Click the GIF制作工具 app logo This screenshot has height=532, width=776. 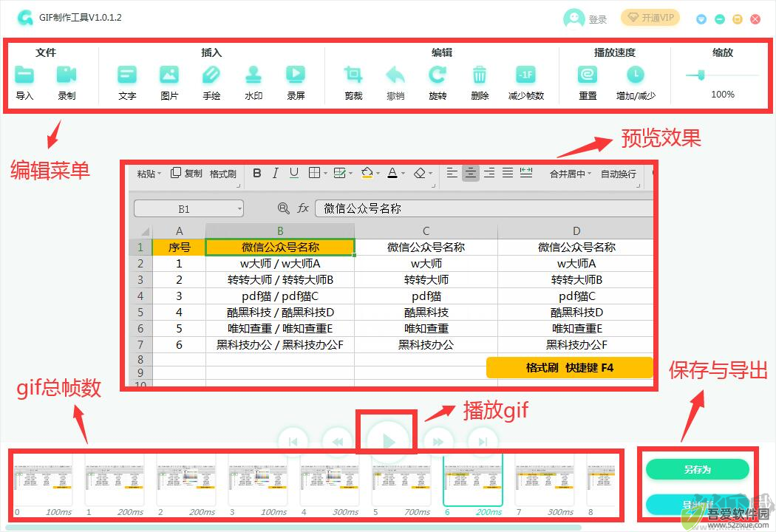(24, 17)
